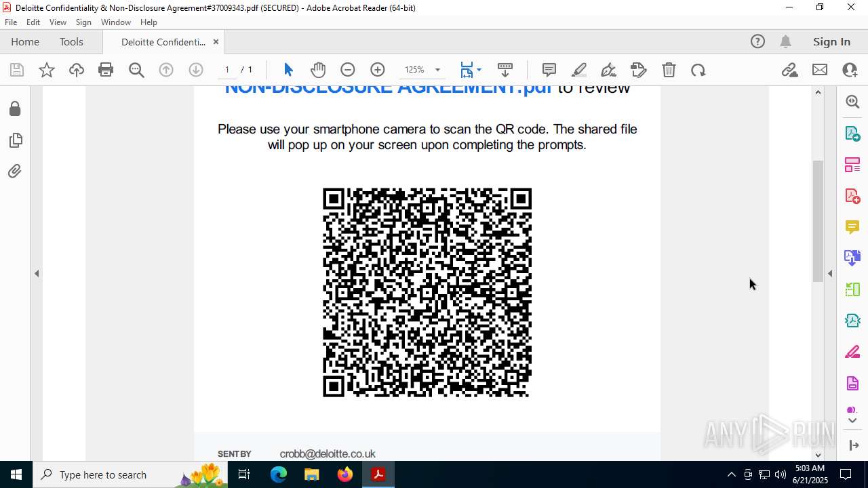This screenshot has width=868, height=488.
Task: Open the sign document pen tool
Action: click(608, 70)
